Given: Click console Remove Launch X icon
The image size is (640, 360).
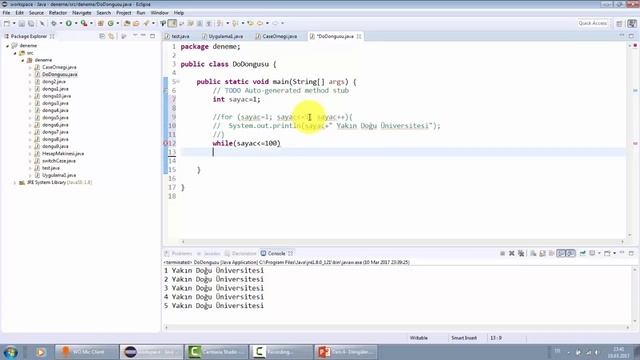Looking at the screenshot, I should point(511,253).
